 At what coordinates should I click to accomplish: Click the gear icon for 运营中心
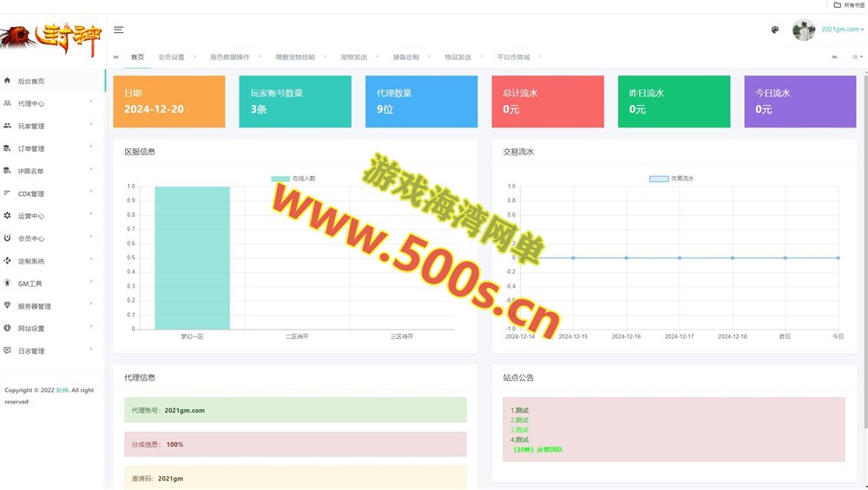coord(8,216)
